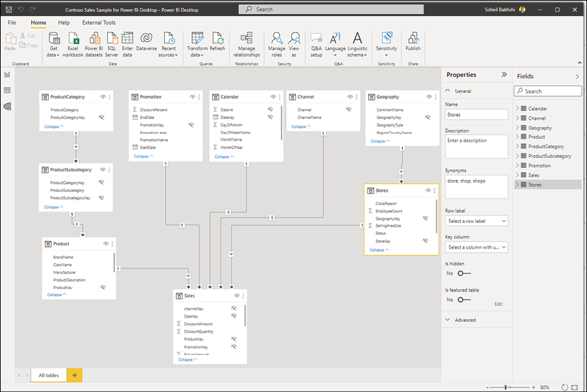Open the Row label dropdown
Viewport: 587px width, 392px height.
(x=477, y=221)
